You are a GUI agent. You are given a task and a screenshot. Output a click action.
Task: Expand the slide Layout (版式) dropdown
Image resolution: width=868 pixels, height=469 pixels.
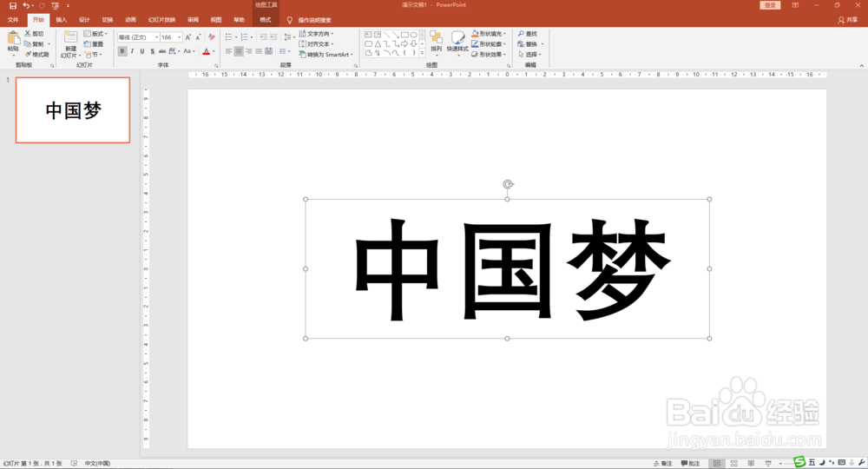(95, 34)
